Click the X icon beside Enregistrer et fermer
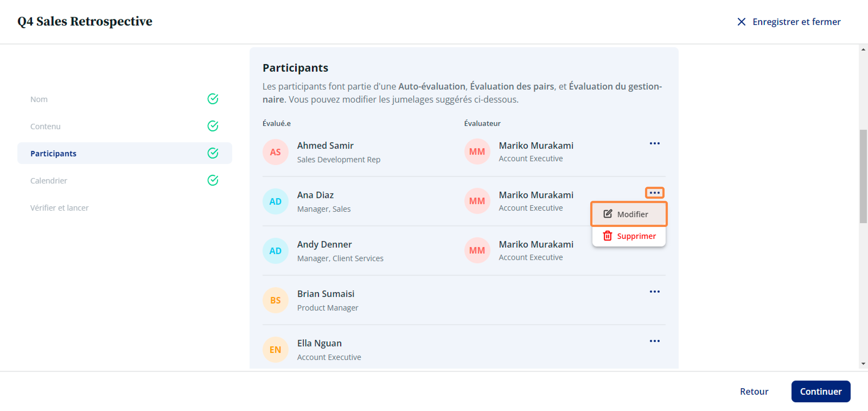This screenshot has width=868, height=411. [741, 22]
